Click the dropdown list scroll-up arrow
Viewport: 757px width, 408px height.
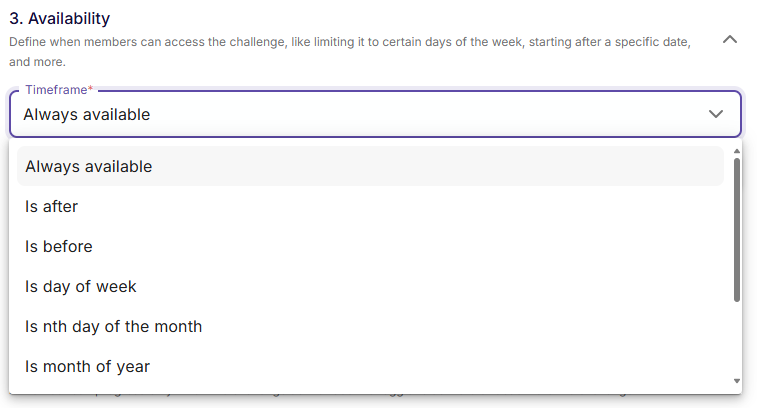click(737, 151)
